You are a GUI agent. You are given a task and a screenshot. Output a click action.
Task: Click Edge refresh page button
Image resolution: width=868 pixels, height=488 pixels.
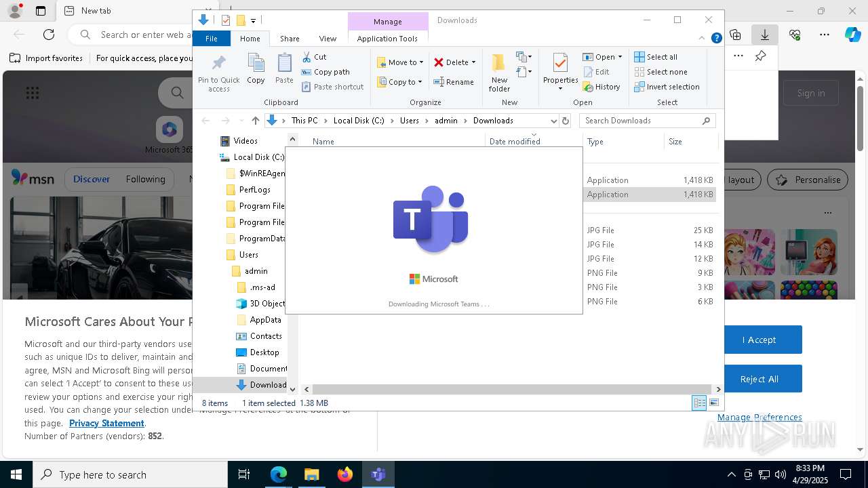point(49,35)
